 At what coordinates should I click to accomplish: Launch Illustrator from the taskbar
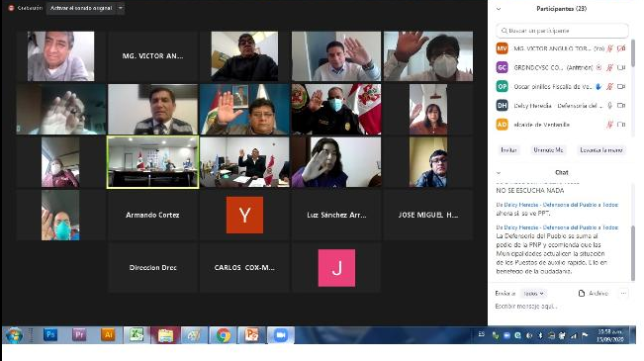click(108, 334)
